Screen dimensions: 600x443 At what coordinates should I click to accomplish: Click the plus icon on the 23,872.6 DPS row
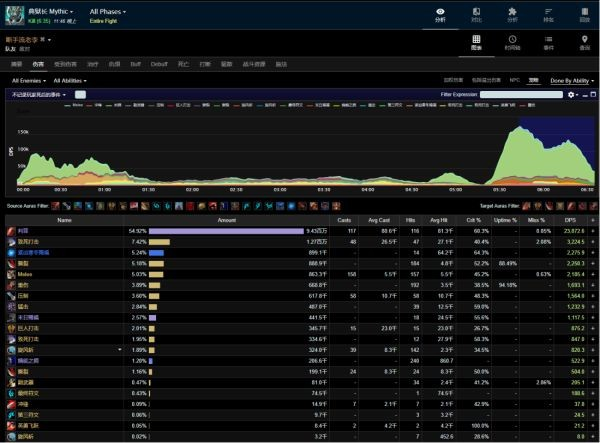point(593,231)
